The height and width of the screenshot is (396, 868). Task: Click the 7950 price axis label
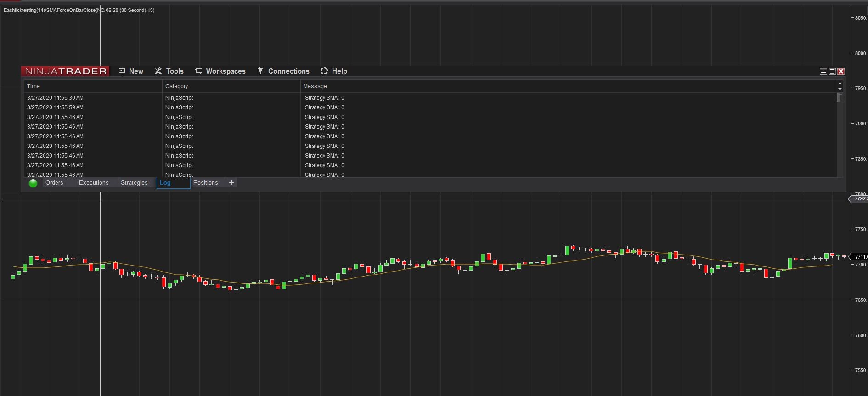(861, 88)
